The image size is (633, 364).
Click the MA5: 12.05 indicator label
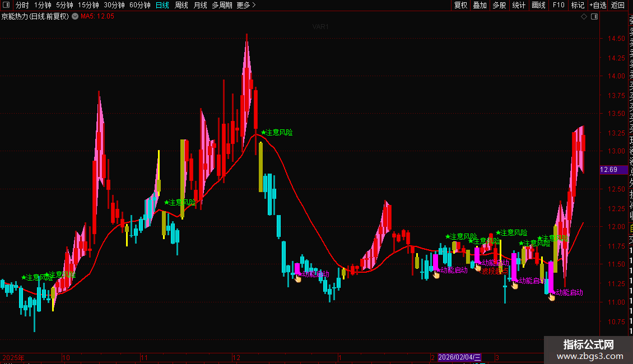97,16
